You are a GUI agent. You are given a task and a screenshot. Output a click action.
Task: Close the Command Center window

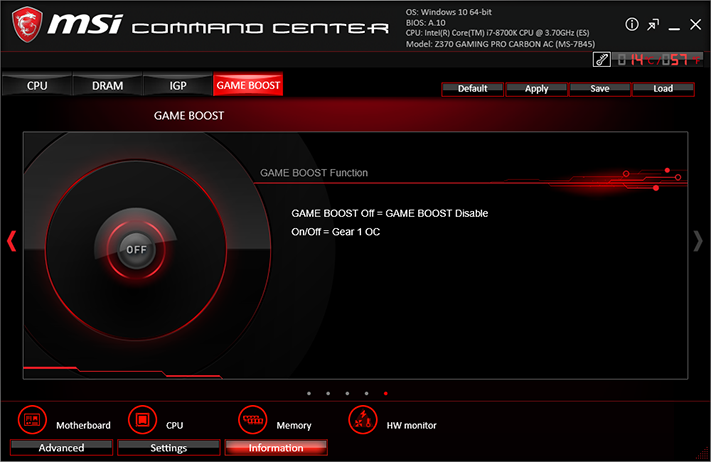pyautogui.click(x=696, y=24)
